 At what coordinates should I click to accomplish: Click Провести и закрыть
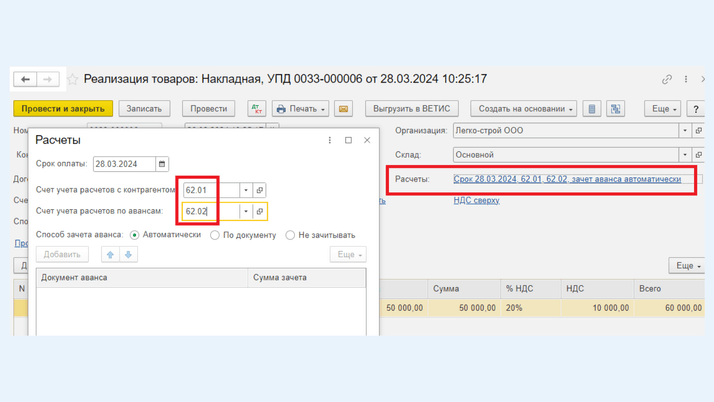pos(63,109)
